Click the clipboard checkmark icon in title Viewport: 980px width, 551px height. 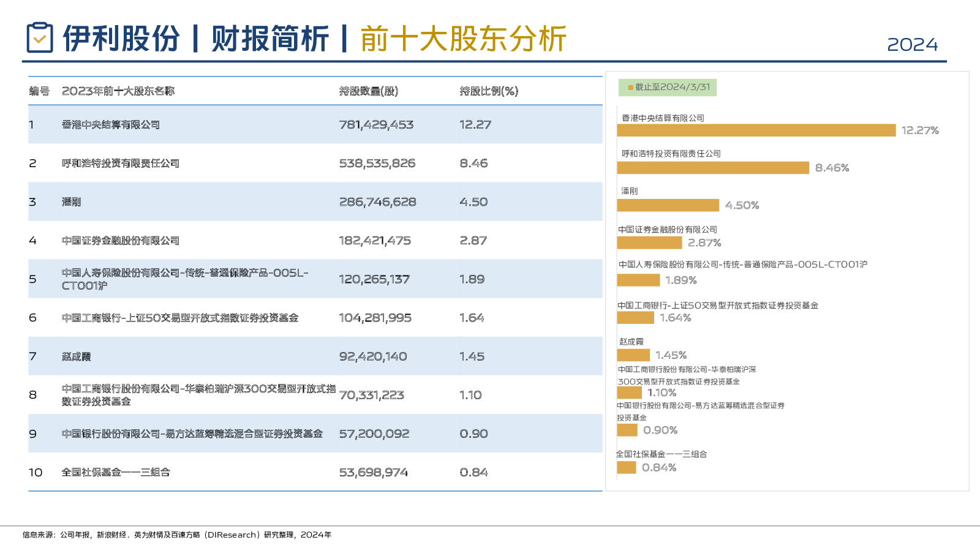tap(40, 38)
